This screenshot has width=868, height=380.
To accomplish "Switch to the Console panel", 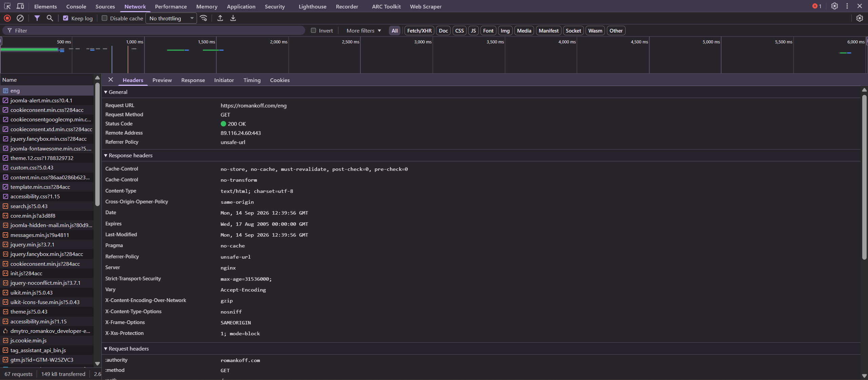I will click(76, 6).
